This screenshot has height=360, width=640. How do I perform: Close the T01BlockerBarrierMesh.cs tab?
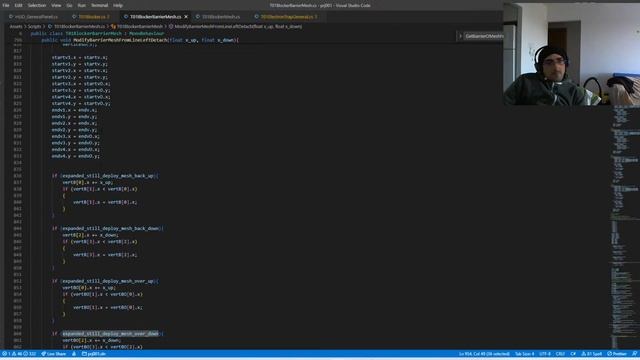[186, 17]
